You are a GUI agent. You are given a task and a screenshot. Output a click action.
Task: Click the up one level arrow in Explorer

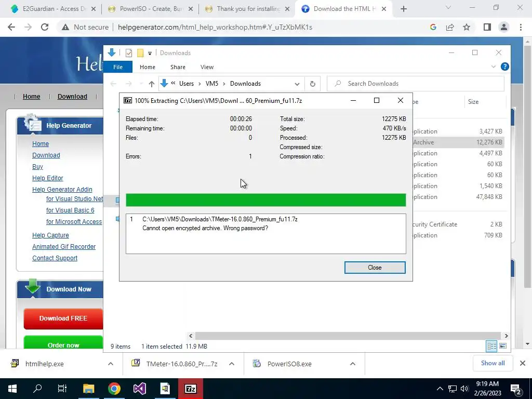pos(151,84)
